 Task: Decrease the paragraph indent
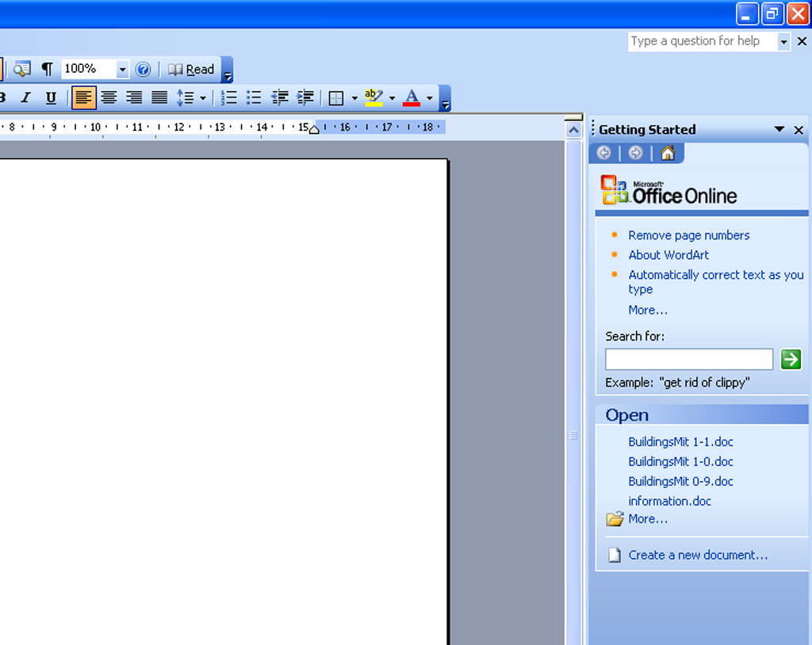(x=280, y=97)
